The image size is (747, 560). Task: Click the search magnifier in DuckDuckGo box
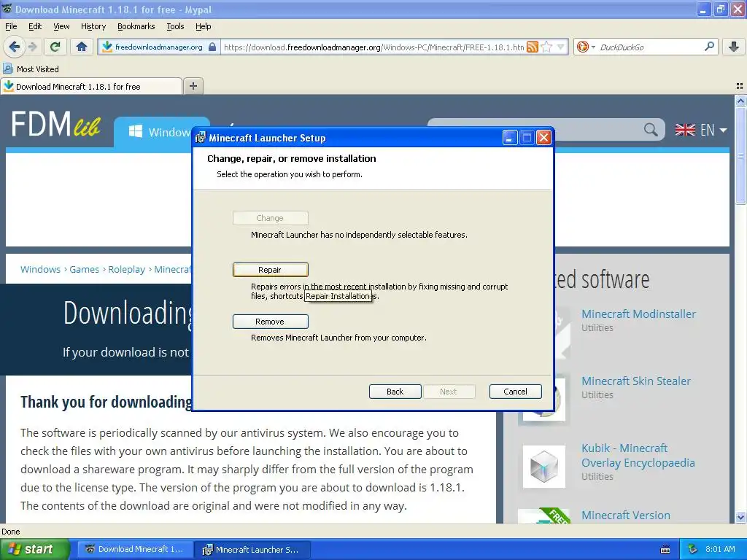[x=709, y=47]
